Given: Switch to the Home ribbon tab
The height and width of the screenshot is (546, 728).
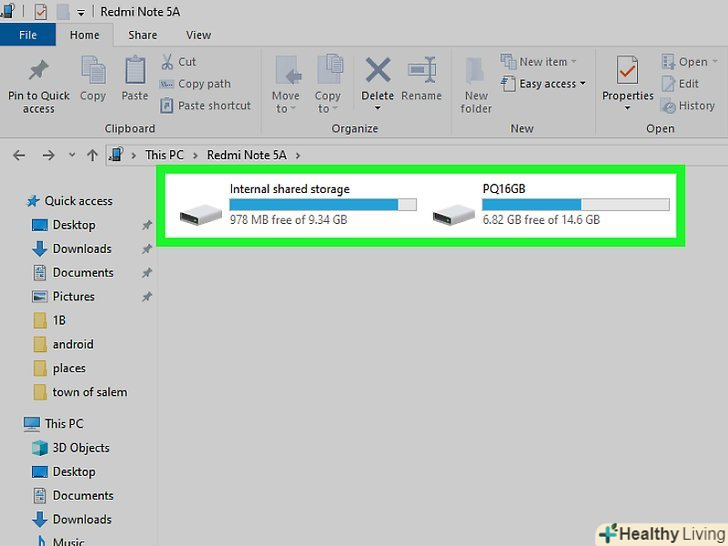Looking at the screenshot, I should tap(84, 35).
